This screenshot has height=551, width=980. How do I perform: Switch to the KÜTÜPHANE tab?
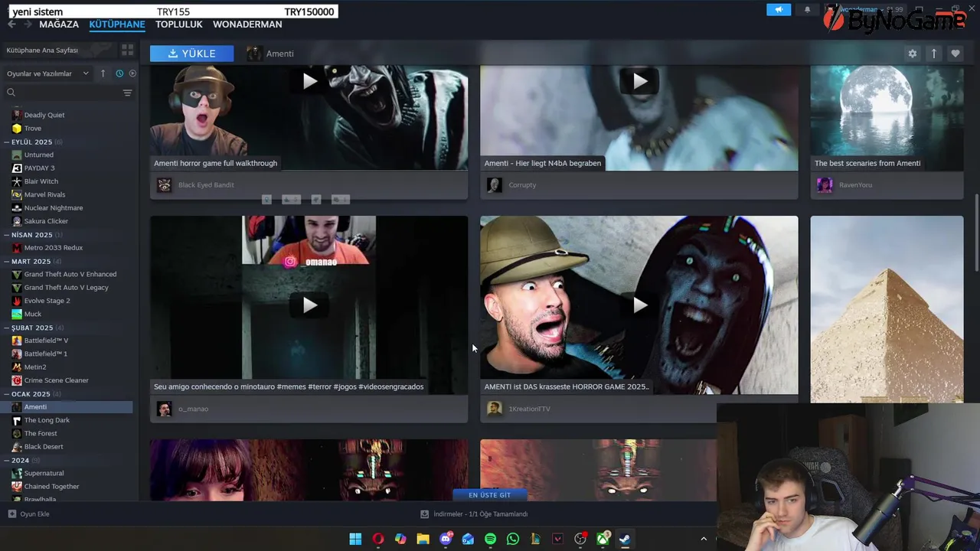click(117, 24)
